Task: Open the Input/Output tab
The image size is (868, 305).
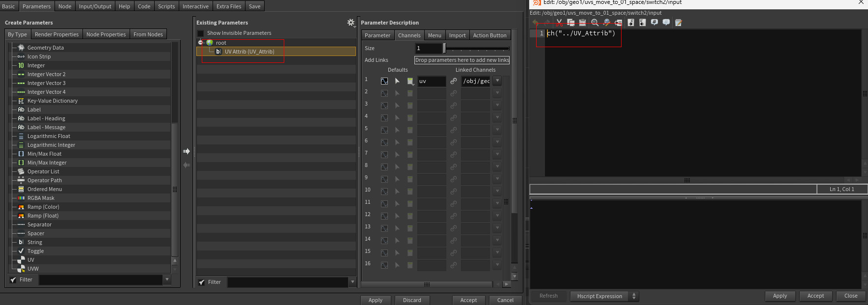Action: tap(95, 6)
